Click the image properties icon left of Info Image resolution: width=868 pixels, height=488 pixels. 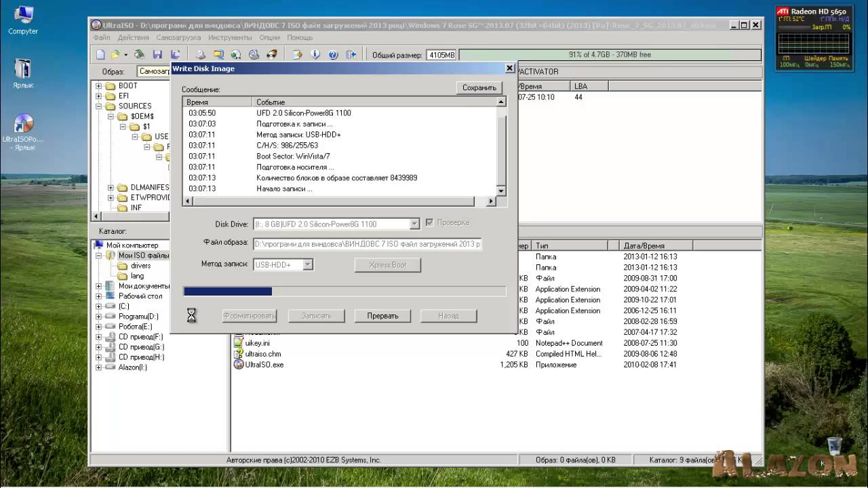coord(298,54)
